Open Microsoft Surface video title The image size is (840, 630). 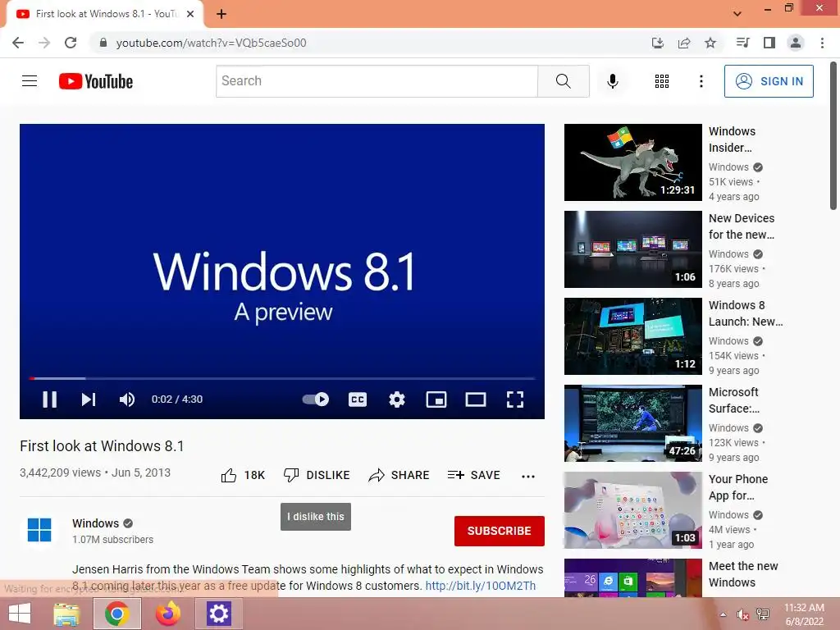point(734,400)
